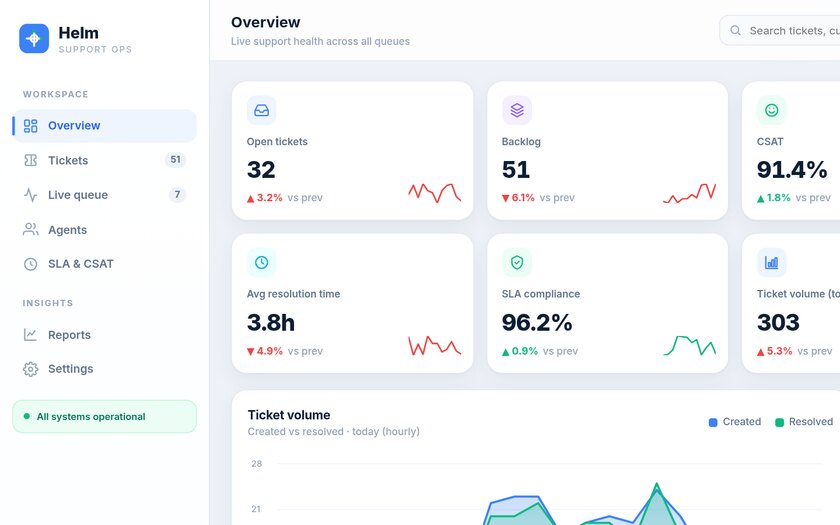
Task: Click the CSAT value 91.4%
Action: [x=792, y=170]
